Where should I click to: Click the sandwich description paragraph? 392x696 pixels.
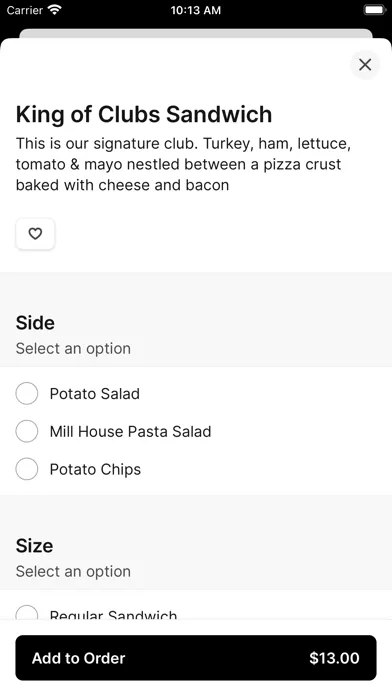point(183,164)
